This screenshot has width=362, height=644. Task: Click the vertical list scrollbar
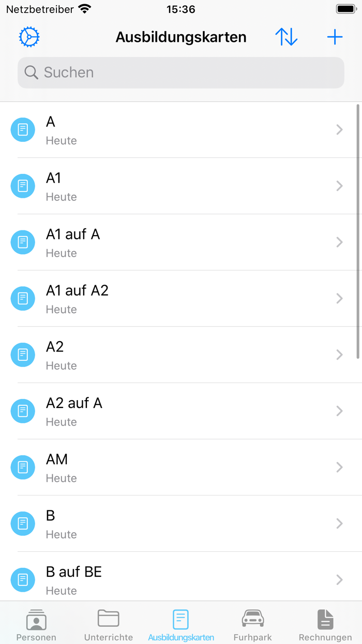tap(358, 231)
